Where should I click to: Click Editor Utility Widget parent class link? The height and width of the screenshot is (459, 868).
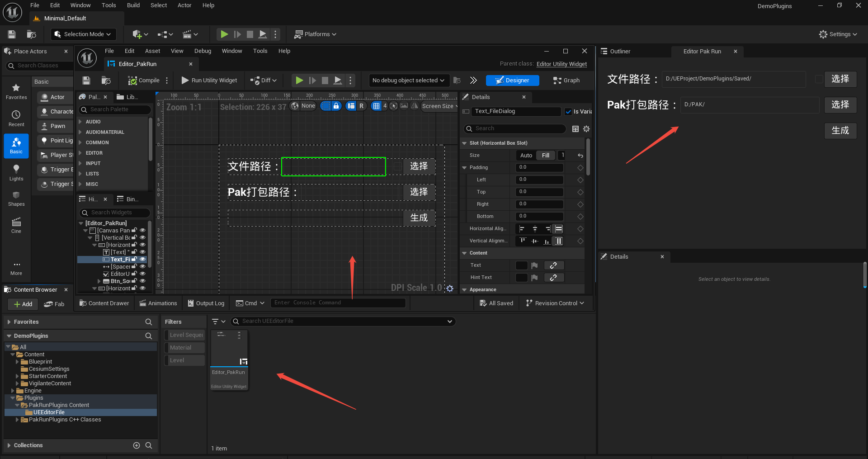[x=561, y=64]
